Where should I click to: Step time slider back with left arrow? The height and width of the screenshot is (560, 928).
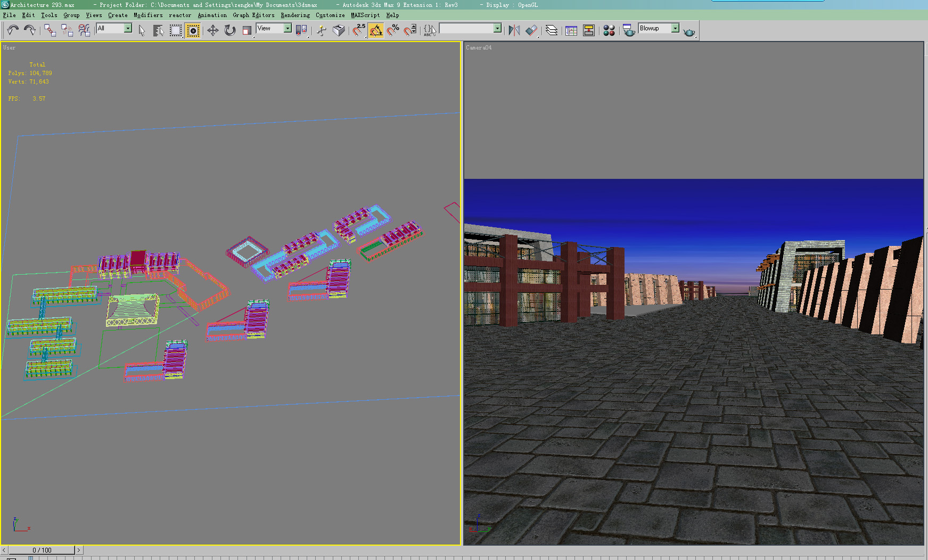tap(4, 550)
